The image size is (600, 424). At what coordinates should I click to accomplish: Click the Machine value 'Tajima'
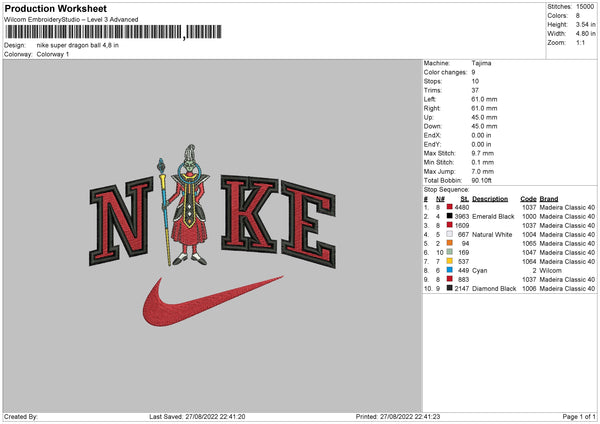click(481, 63)
